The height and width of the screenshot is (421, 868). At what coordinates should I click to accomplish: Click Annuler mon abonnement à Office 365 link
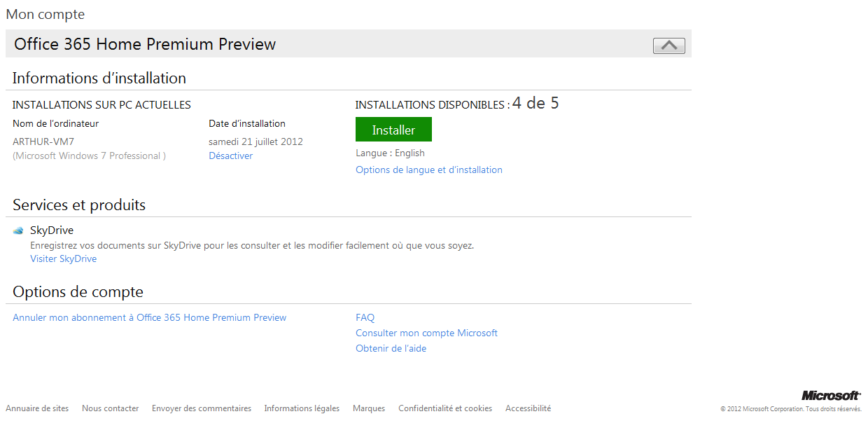coord(149,317)
